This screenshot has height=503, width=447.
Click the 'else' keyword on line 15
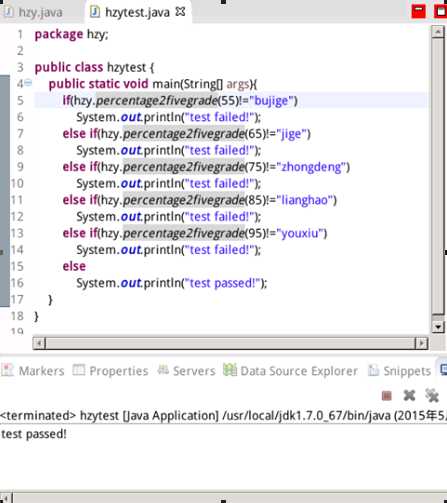point(74,266)
